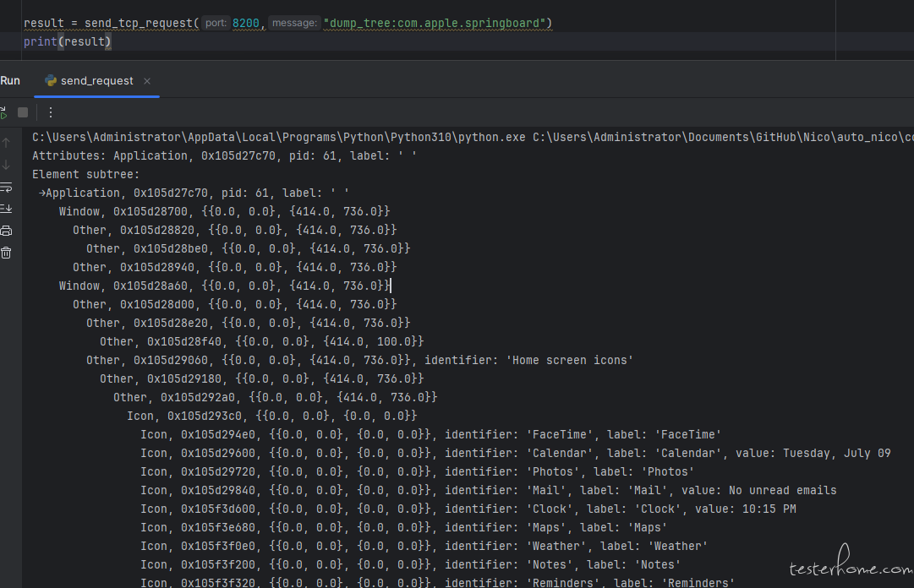This screenshot has width=914, height=588.
Task: Click the '→Application, 0x105d27c70' line
Action: [x=194, y=193]
